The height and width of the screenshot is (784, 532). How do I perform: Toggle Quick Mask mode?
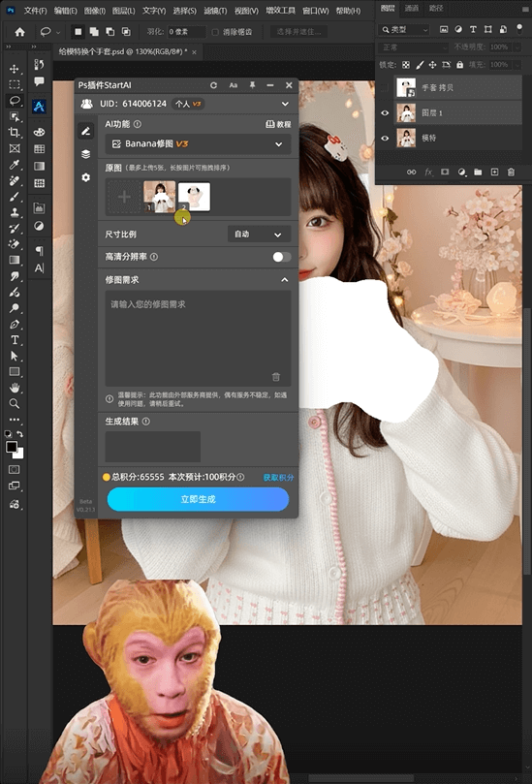[x=15, y=469]
